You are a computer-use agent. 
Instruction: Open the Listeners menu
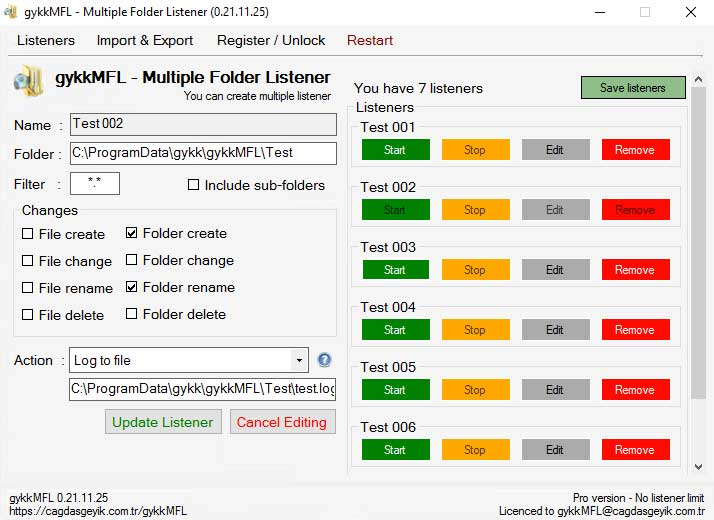[x=46, y=40]
